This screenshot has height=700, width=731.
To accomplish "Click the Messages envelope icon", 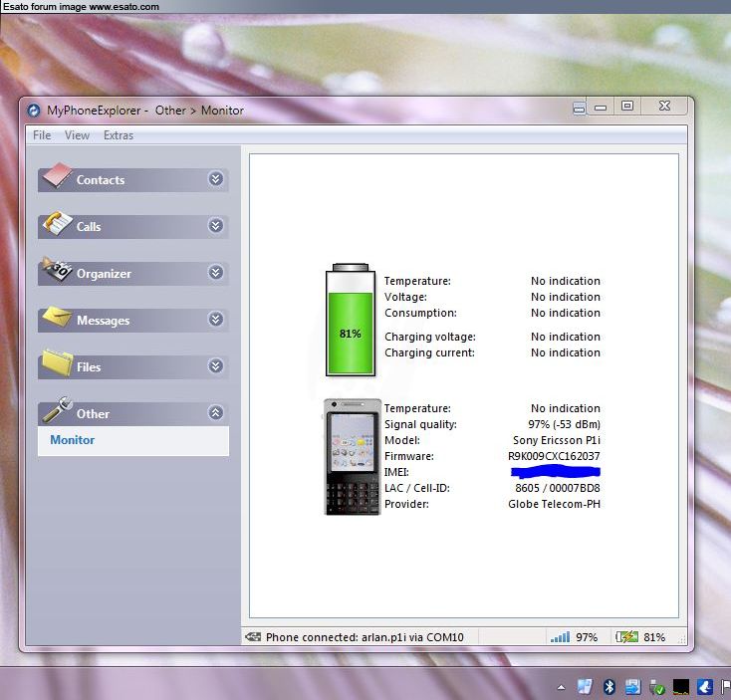I will [58, 318].
